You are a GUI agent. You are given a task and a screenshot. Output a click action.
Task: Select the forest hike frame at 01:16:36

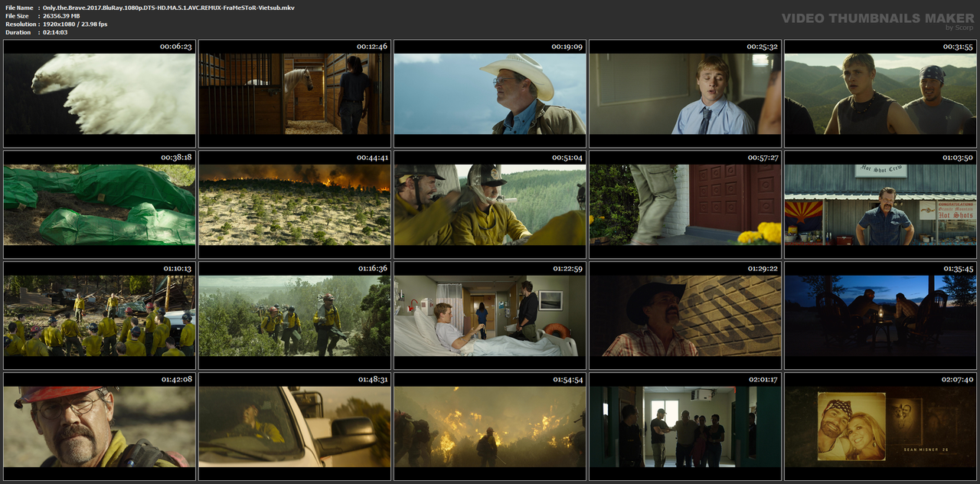coord(295,316)
